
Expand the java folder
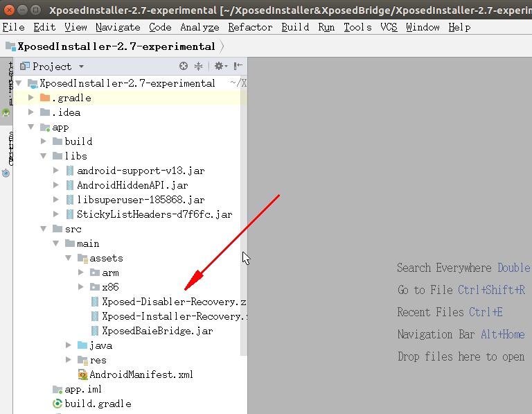tap(69, 345)
